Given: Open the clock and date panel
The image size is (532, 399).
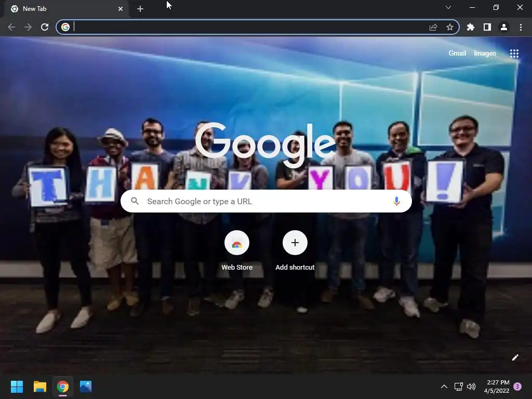Looking at the screenshot, I should (x=497, y=387).
